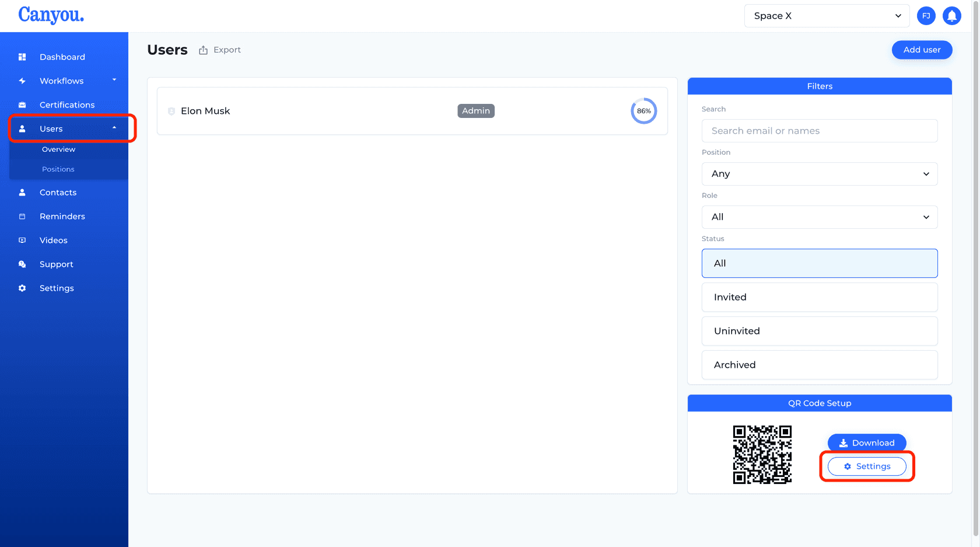The width and height of the screenshot is (980, 547).
Task: Open Positions under Users menu
Action: coord(58,169)
